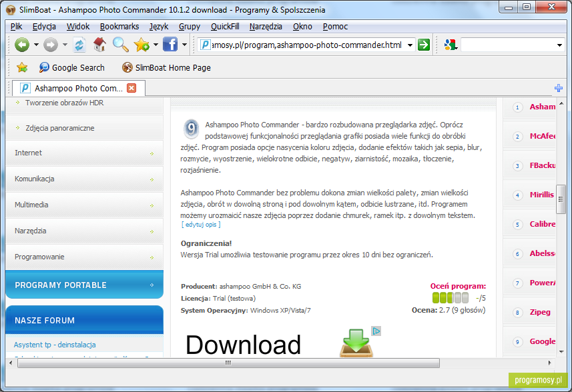572x392 pixels.
Task: Open the Narzędzia menu in menu bar
Action: 266,26
